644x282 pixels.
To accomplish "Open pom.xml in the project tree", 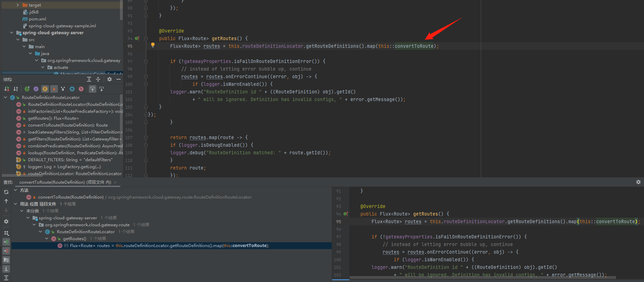I will point(37,19).
